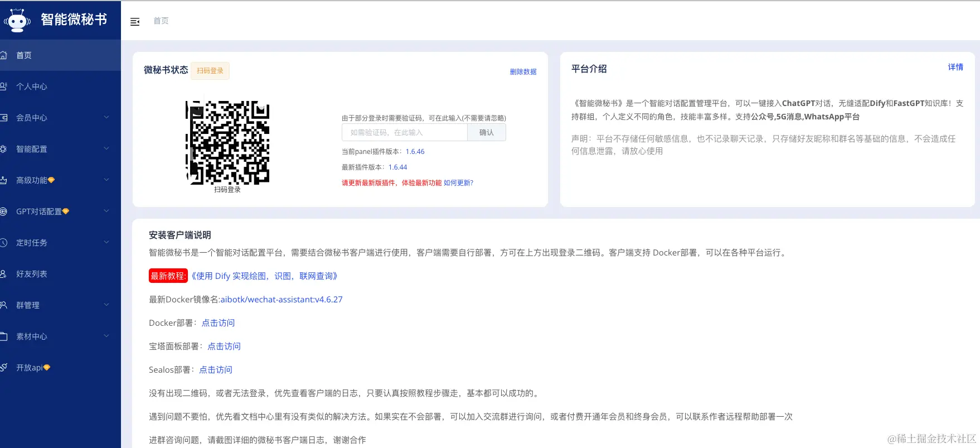Click the home icon beside 首页

click(3, 55)
